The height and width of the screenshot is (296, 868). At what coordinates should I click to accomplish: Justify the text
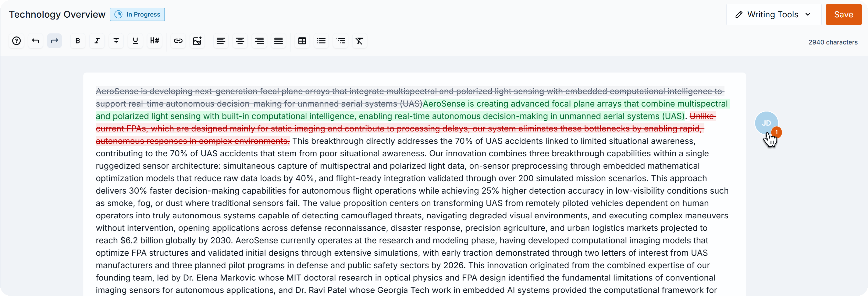279,41
